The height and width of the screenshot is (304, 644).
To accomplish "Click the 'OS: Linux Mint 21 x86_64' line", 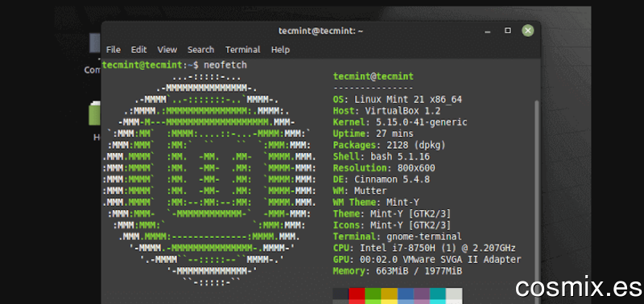I will pos(398,99).
